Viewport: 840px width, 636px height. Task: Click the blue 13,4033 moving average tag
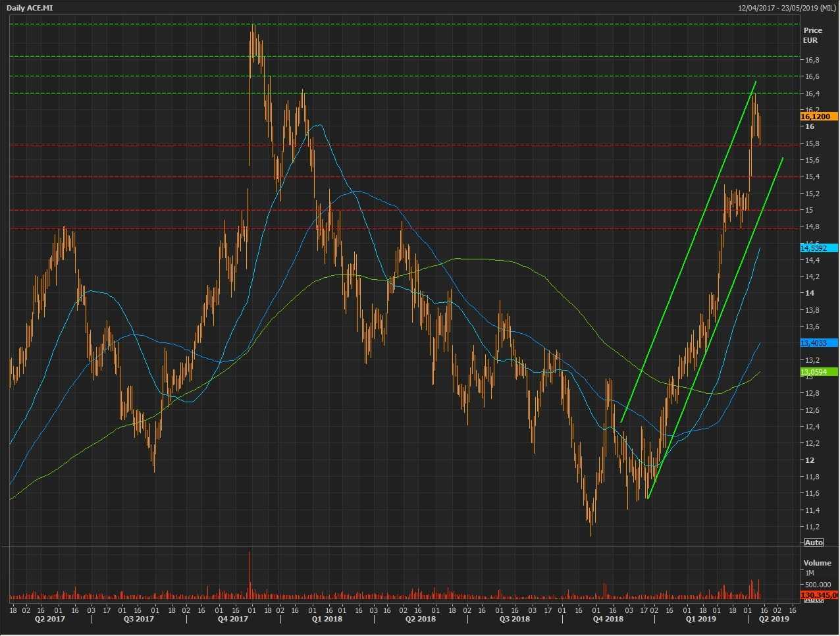coord(818,343)
